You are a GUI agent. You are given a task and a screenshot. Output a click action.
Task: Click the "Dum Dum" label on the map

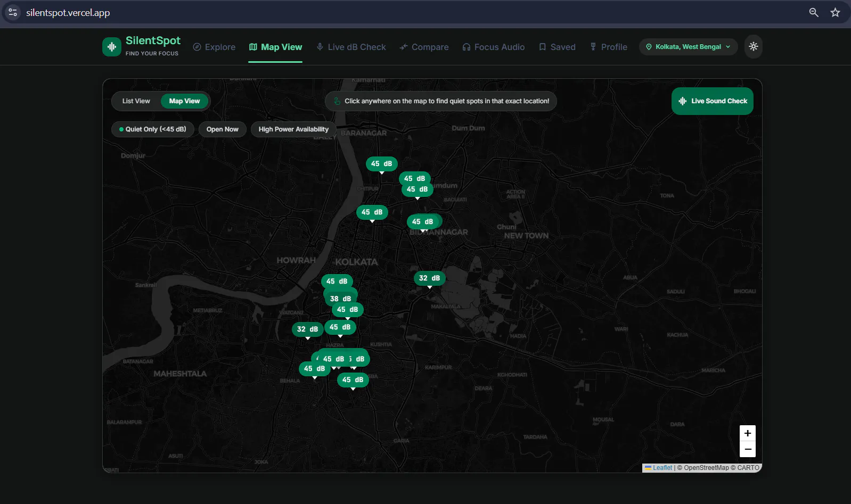point(468,128)
